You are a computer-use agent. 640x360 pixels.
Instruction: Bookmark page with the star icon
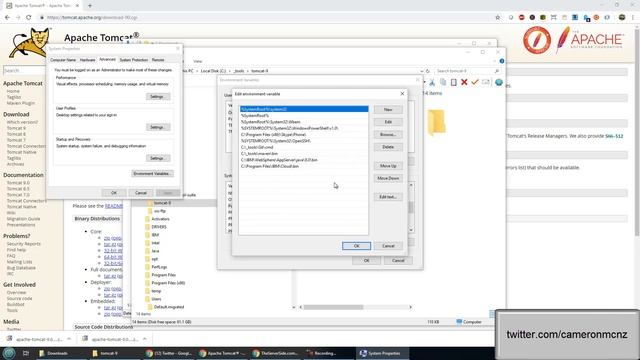[x=498, y=18]
